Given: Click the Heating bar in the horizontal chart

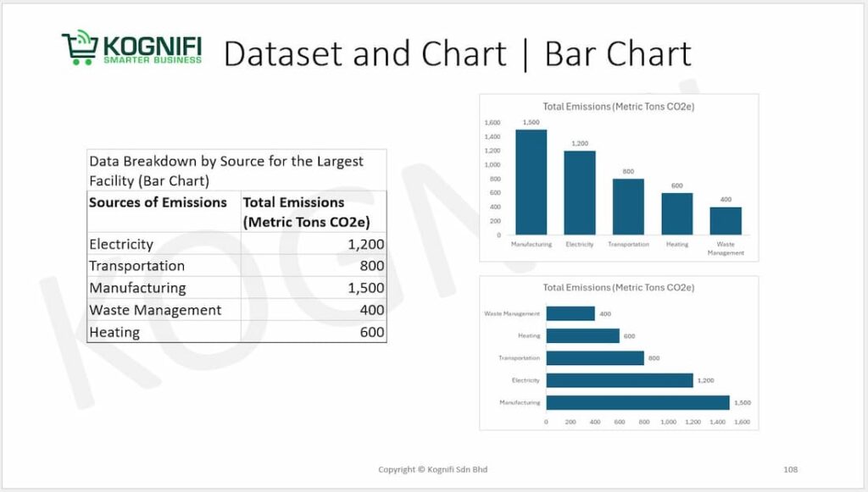Looking at the screenshot, I should click(583, 335).
